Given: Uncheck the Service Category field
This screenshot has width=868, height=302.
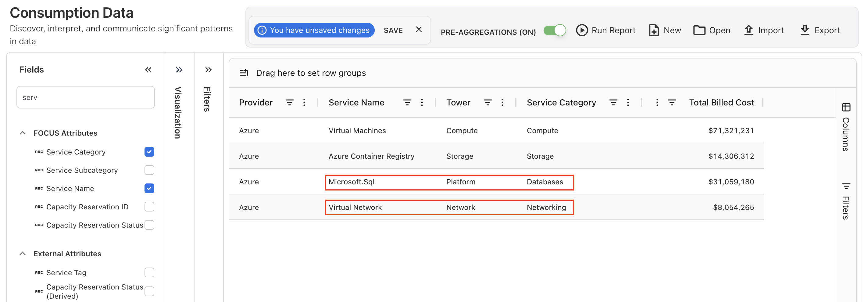Looking at the screenshot, I should [149, 152].
